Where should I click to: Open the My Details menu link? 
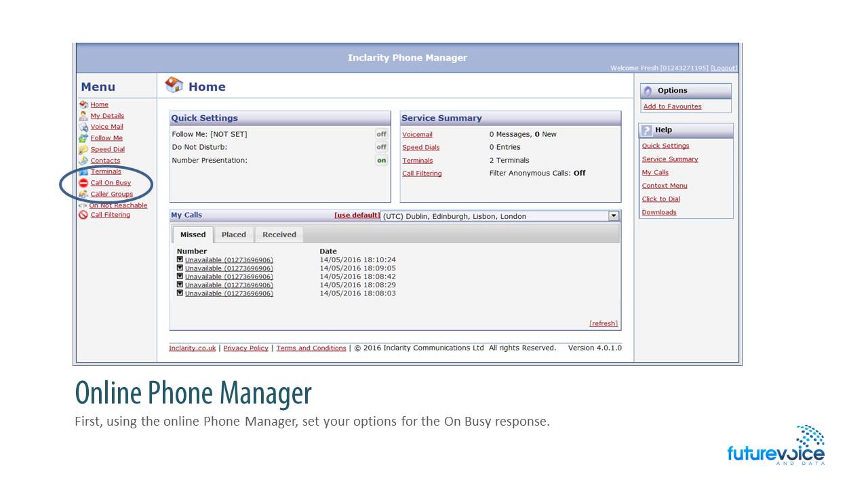tap(107, 116)
